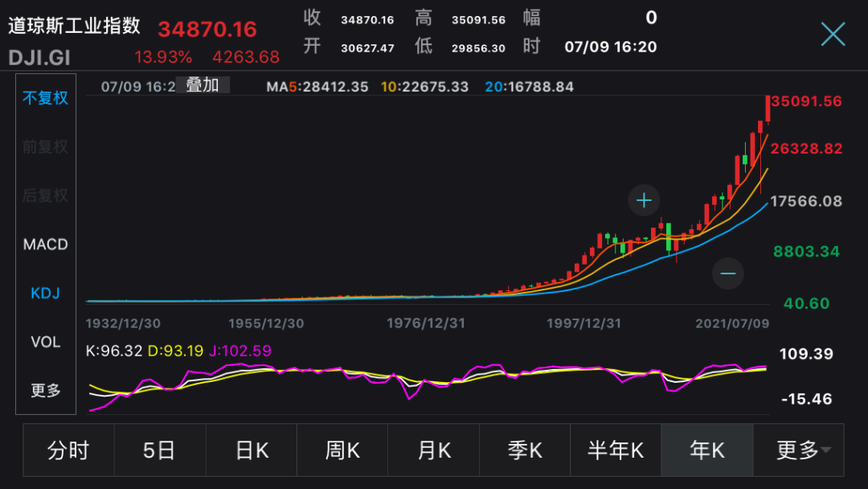Open 叠加 overlay option
The width and height of the screenshot is (868, 489).
pyautogui.click(x=202, y=85)
